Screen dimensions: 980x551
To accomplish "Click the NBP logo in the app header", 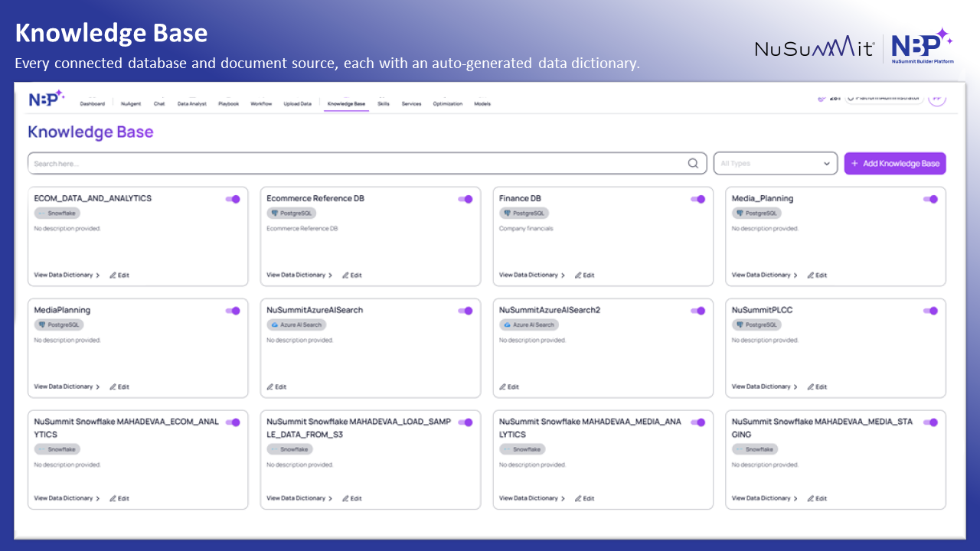I will point(47,99).
